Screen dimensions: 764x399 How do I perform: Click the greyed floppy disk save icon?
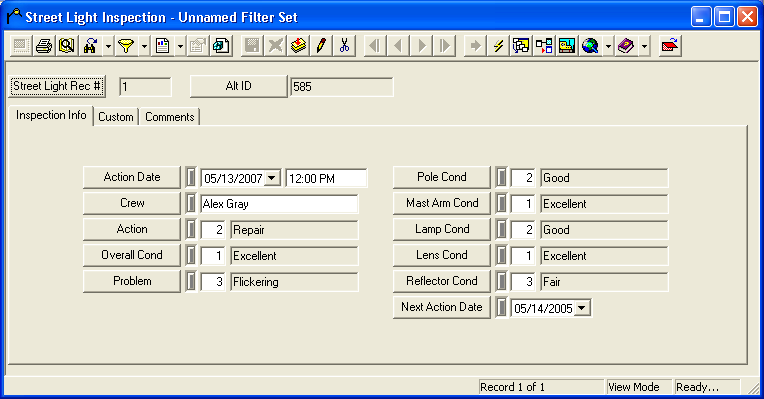[x=252, y=46]
